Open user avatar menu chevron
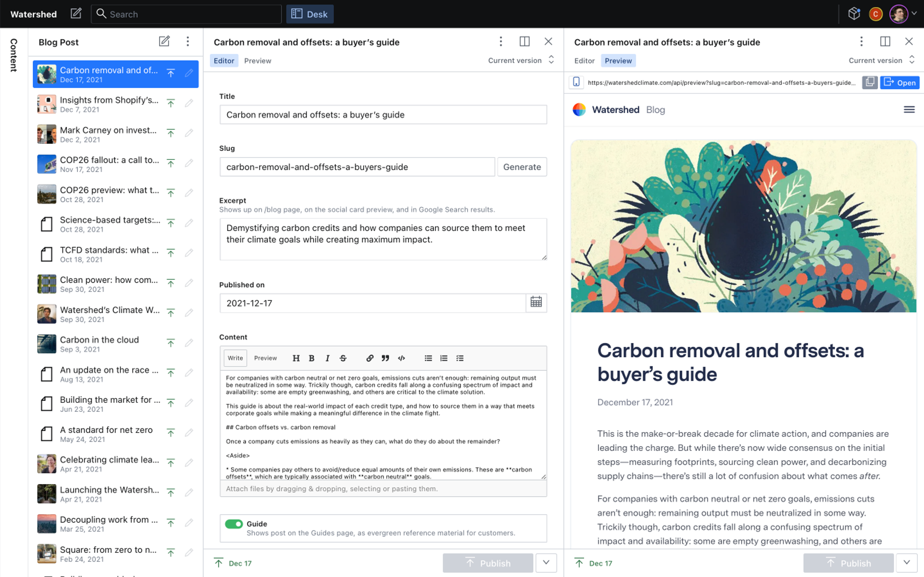Image resolution: width=924 pixels, height=577 pixels. 914,13
